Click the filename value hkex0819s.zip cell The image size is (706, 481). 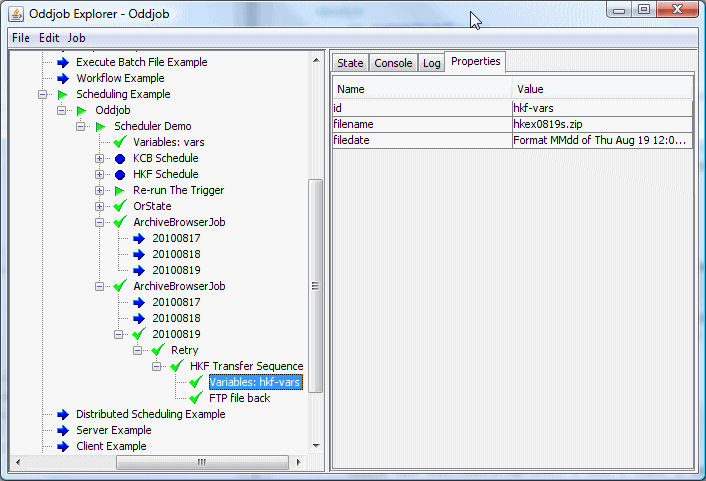[x=600, y=124]
